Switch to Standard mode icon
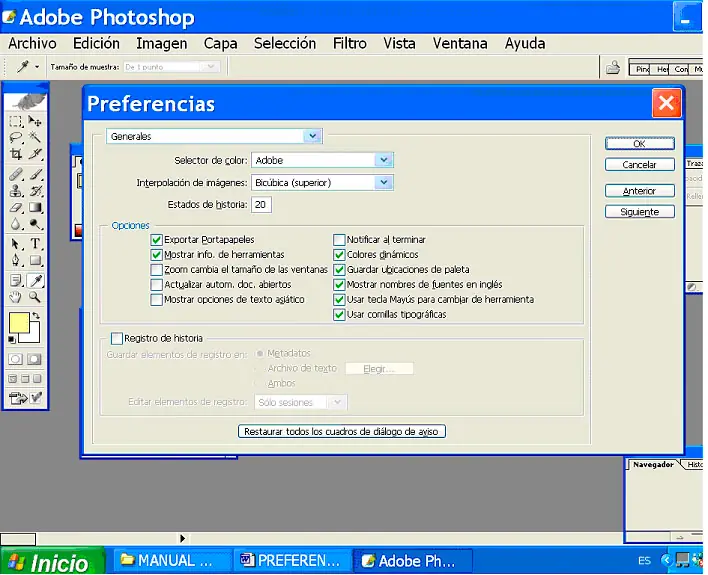The width and height of the screenshot is (708, 575). [15, 359]
